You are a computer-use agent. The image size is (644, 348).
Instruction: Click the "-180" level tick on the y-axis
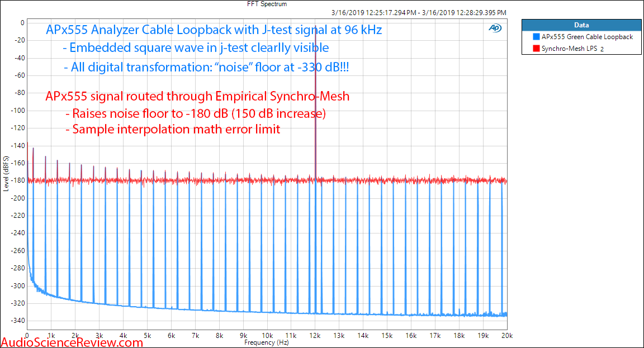pyautogui.click(x=18, y=180)
